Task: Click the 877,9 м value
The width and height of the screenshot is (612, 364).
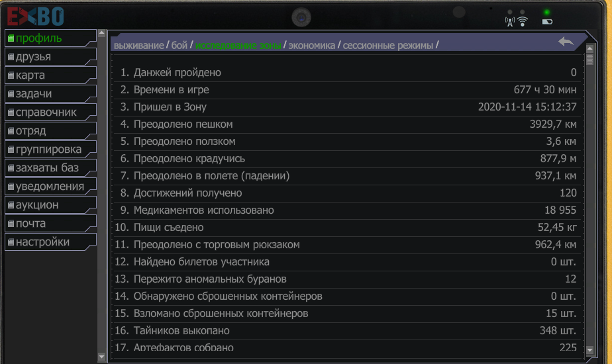Action: (x=558, y=158)
